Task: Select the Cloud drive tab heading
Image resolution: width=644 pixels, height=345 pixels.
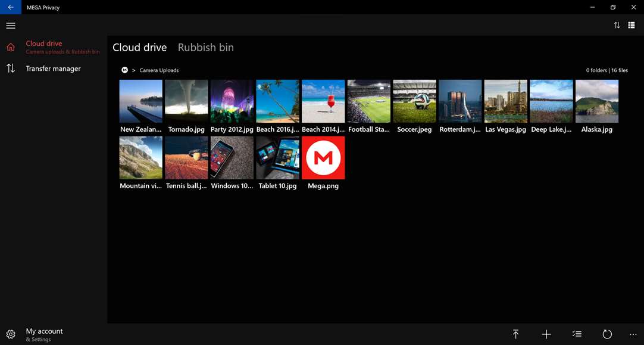Action: click(140, 47)
